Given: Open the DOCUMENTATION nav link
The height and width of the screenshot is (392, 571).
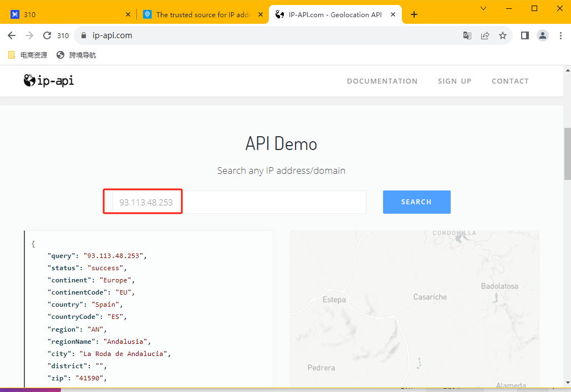Looking at the screenshot, I should point(382,81).
